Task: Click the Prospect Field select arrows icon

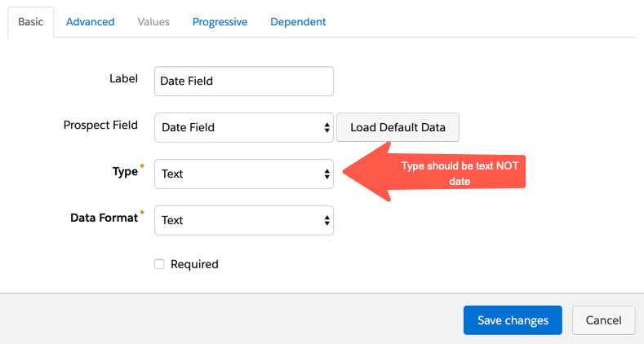Action: [x=326, y=128]
